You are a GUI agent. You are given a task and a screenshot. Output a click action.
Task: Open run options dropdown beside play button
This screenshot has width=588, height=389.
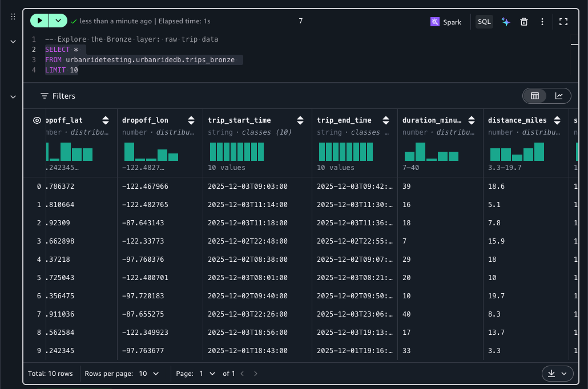coord(58,21)
